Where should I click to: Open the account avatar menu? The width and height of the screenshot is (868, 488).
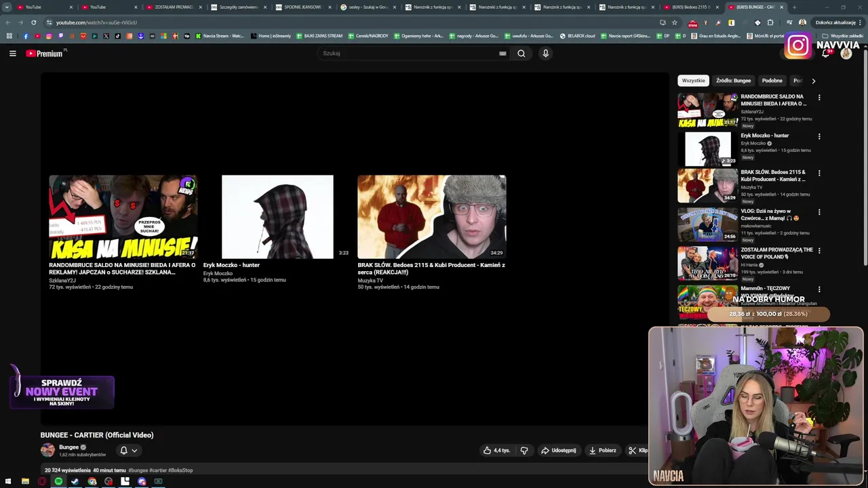[846, 54]
